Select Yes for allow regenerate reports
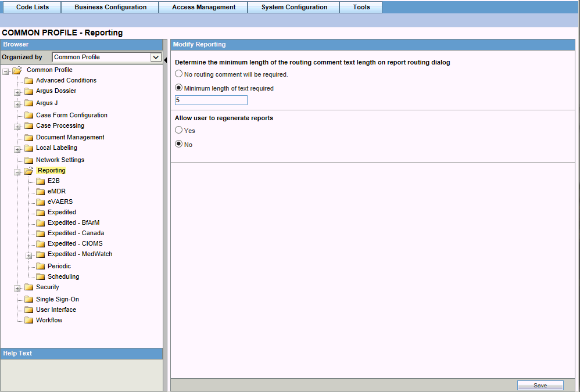 coord(178,130)
